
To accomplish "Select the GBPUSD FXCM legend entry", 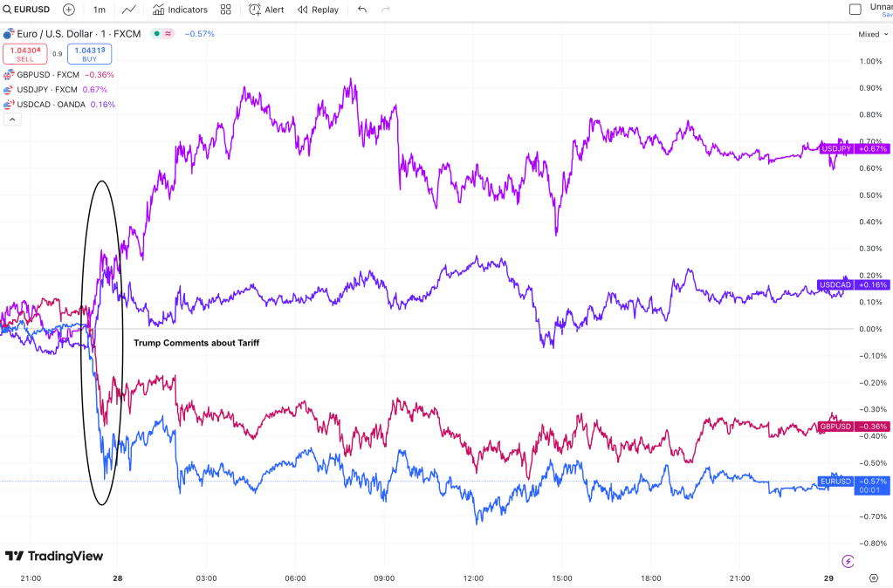I will [48, 75].
